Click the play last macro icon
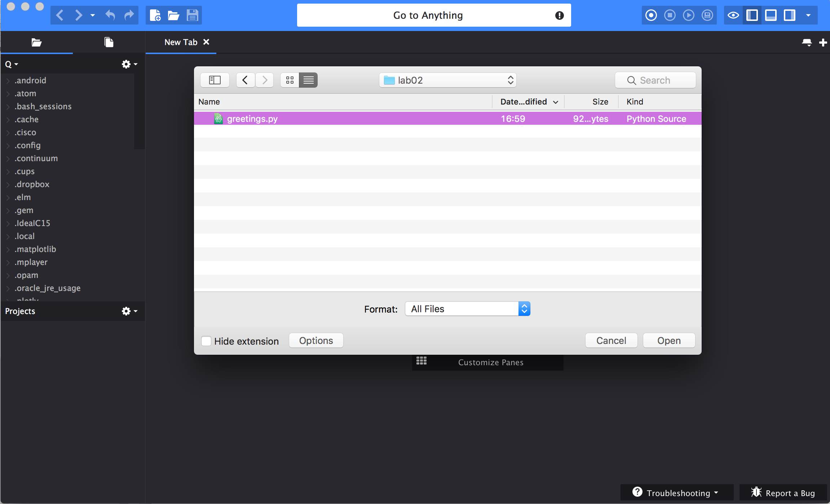Screen dimensions: 830x504 click(x=688, y=15)
